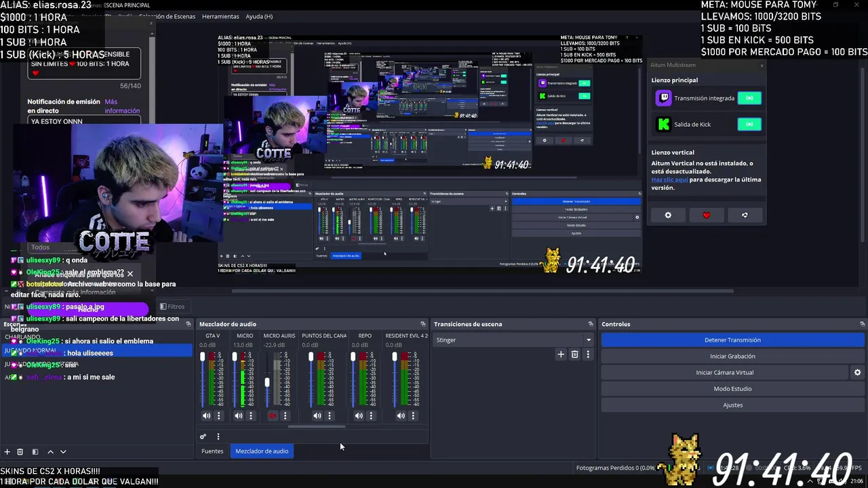This screenshot has height=488, width=868.
Task: Click Detener Transmisión button
Action: pos(732,340)
